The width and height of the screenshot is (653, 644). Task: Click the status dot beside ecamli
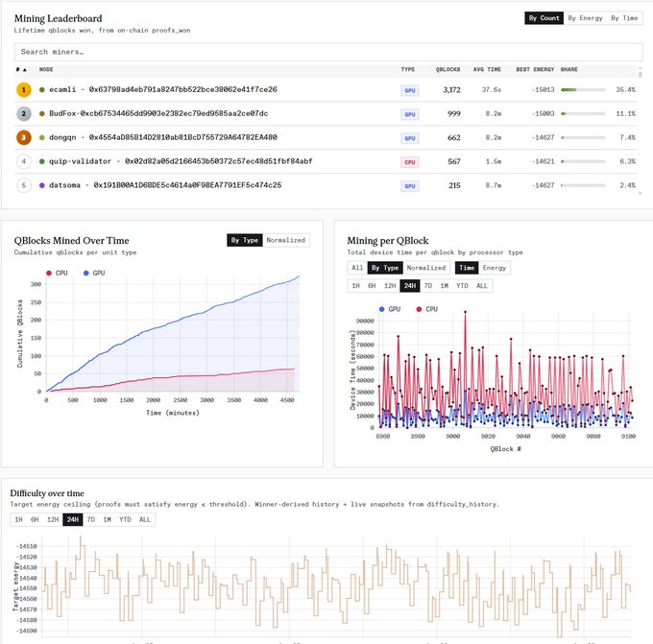click(41, 89)
